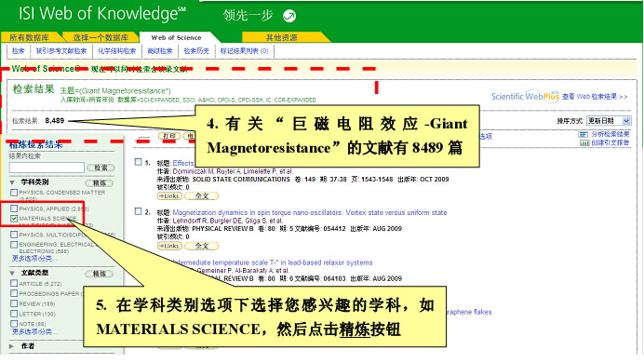The image size is (644, 363).
Task: Click the 分析检索结果 icon
Action: click(x=583, y=134)
